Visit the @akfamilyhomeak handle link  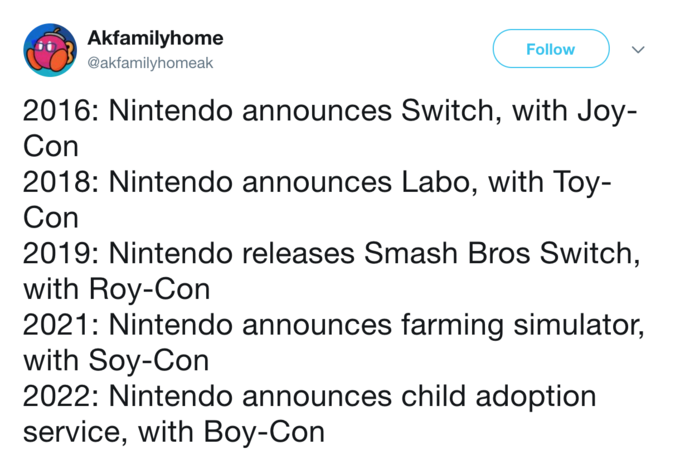150,63
